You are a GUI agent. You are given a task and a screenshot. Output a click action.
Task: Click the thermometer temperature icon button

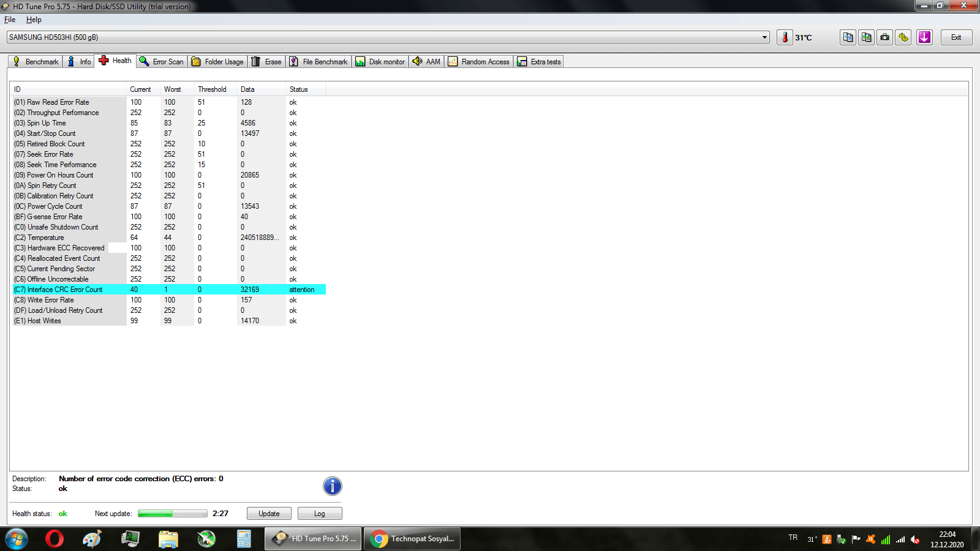(785, 37)
